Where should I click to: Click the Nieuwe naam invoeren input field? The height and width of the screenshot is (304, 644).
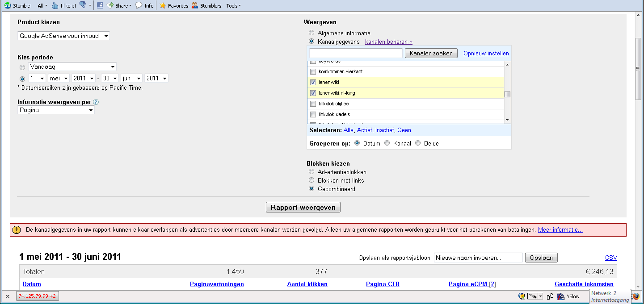point(478,258)
